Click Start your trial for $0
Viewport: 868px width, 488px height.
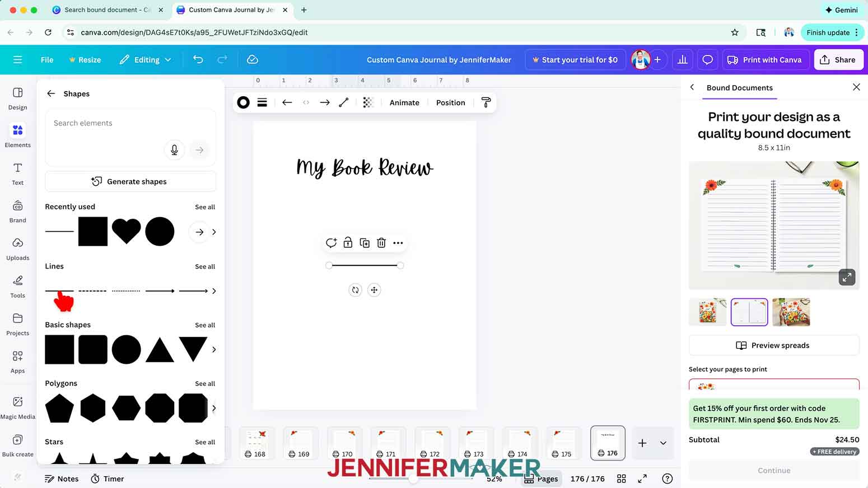(x=575, y=59)
